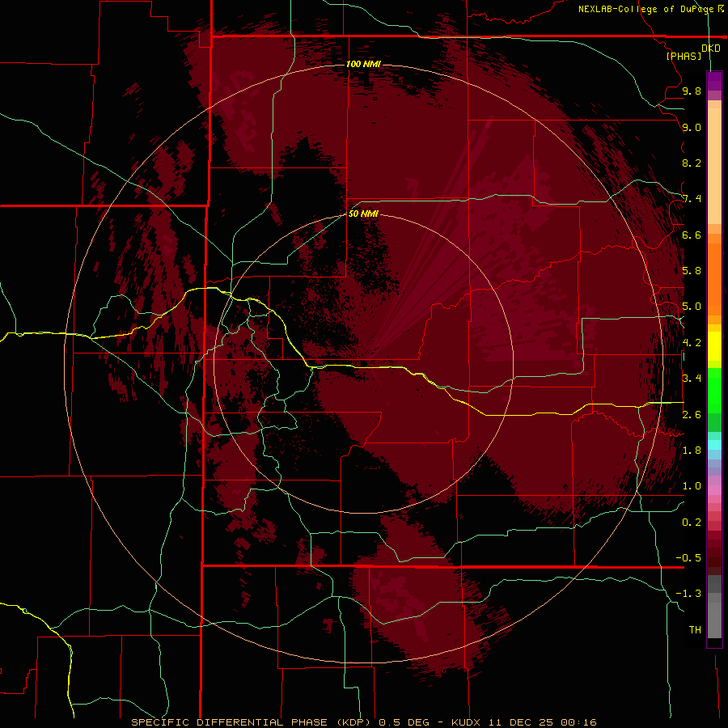The width and height of the screenshot is (728, 728).
Task: Click the 1.8 legend value
Action: click(692, 450)
